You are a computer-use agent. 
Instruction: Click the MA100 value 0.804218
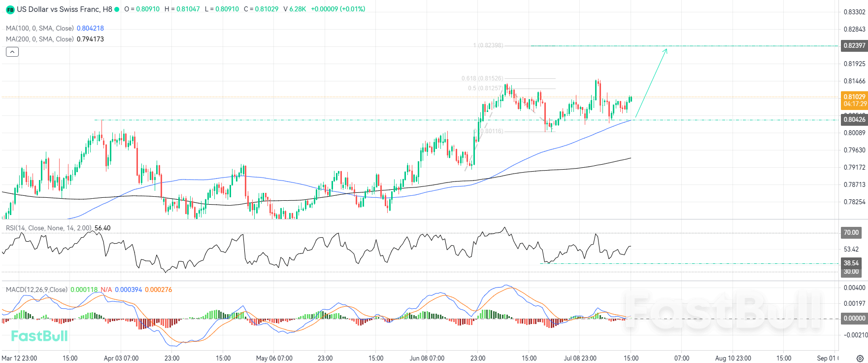(x=90, y=28)
